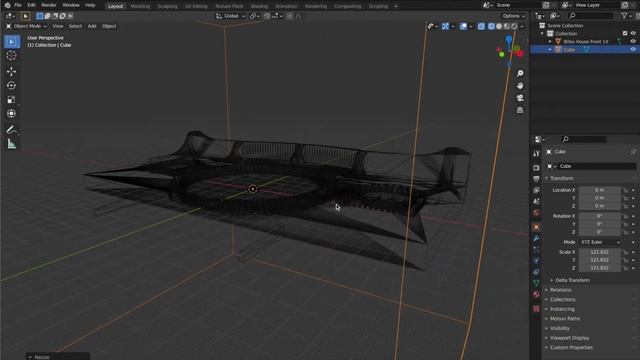640x360 pixels.
Task: Switch perspective/orthographic grid icon
Action: (520, 110)
